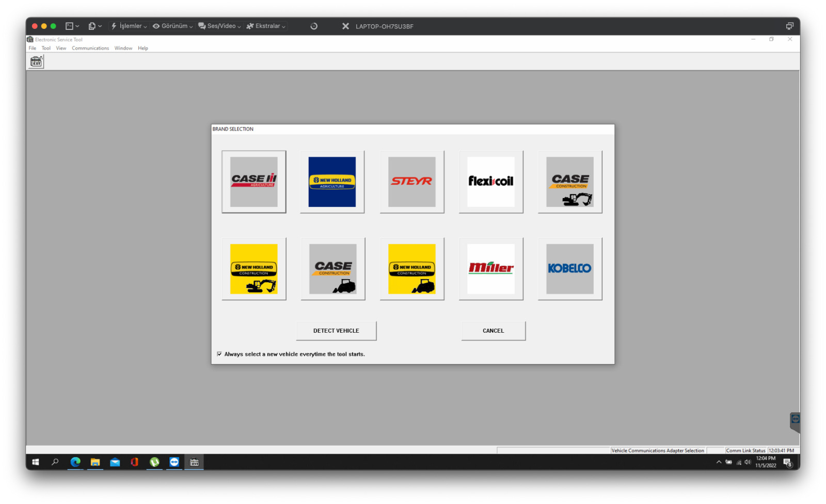This screenshot has height=504, width=826.
Task: Open File Explorer from the taskbar
Action: tap(95, 462)
